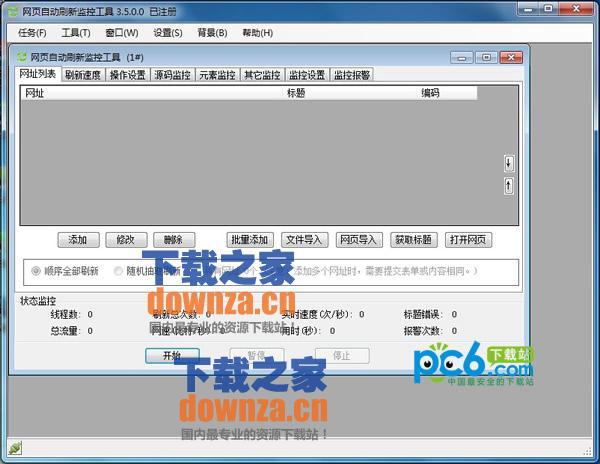Click the 获取标题 button
This screenshot has height=464, width=600.
413,240
